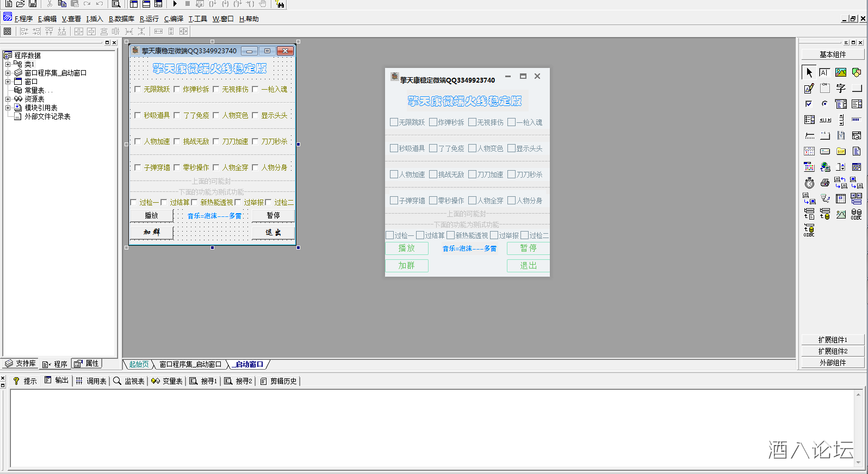
Task: Select 外部文件记录表 in the program tree
Action: [47, 116]
